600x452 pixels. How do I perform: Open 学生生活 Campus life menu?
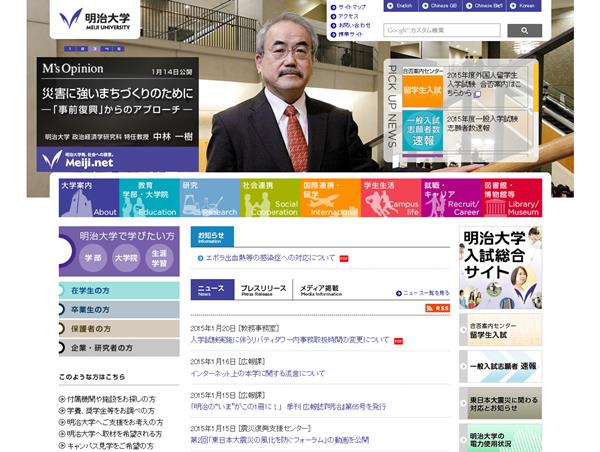tap(391, 198)
